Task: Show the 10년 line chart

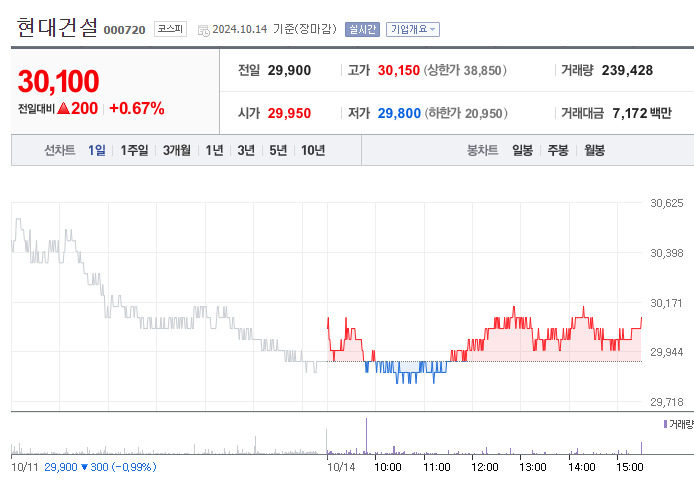Action: [x=313, y=150]
